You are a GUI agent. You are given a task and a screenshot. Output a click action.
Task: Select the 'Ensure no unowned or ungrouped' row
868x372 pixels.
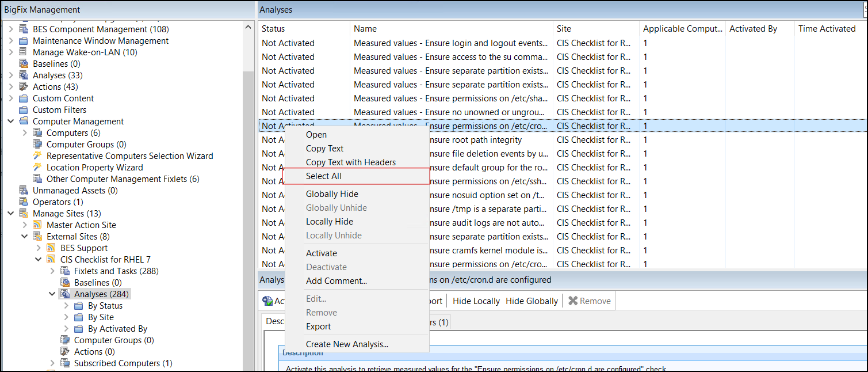(x=563, y=112)
